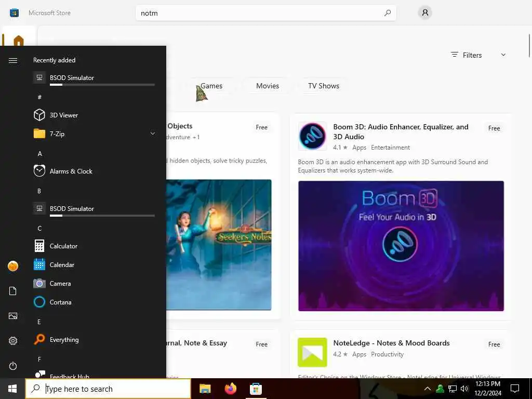The width and height of the screenshot is (532, 399).
Task: Expand the Start menu hamburger icon
Action: (13, 60)
